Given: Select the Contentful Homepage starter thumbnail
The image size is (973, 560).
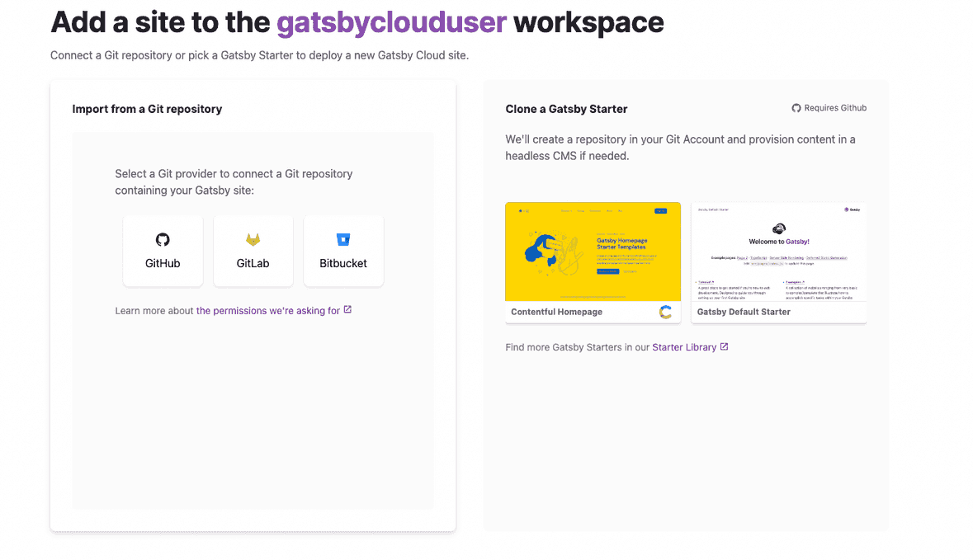Looking at the screenshot, I should (593, 252).
